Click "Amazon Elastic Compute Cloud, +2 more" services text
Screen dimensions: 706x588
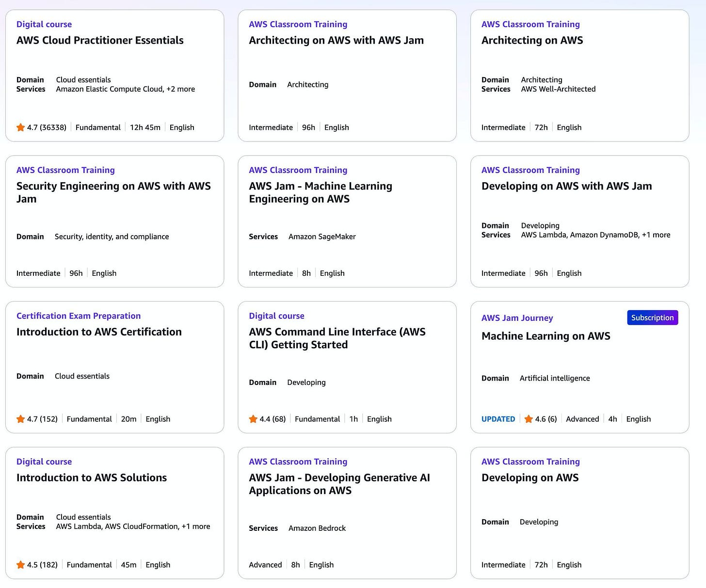click(125, 89)
